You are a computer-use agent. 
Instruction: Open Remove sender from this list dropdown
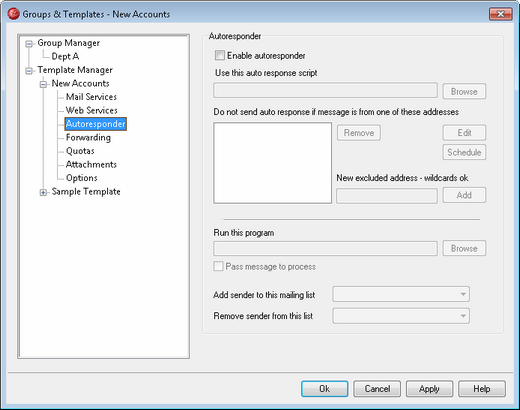coord(401,316)
